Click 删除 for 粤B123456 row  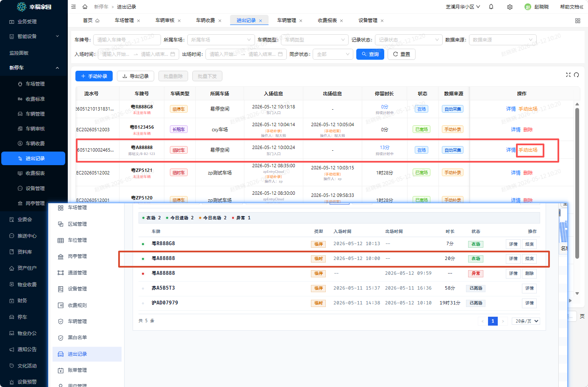click(x=528, y=130)
